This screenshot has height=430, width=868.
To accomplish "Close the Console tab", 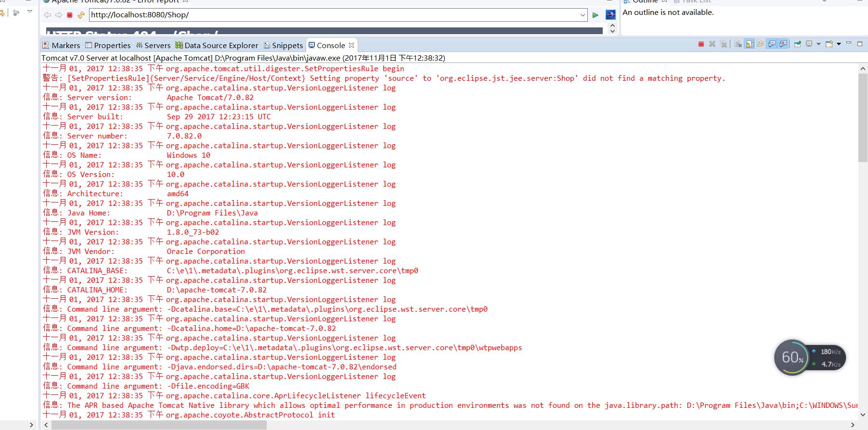I will coord(351,45).
